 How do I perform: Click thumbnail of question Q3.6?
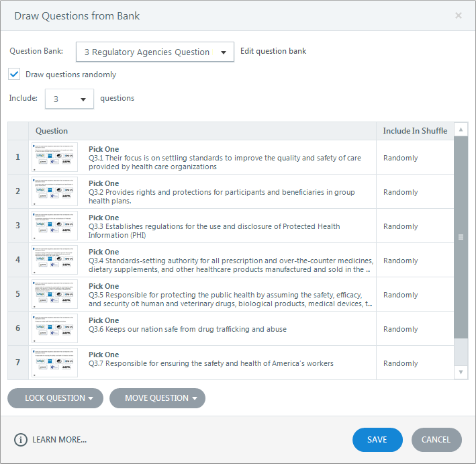click(54, 328)
